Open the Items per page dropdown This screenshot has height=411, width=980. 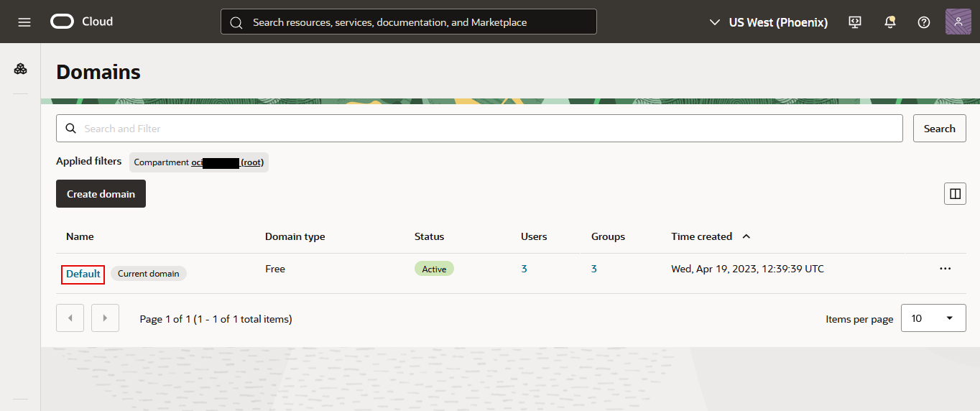tap(933, 318)
